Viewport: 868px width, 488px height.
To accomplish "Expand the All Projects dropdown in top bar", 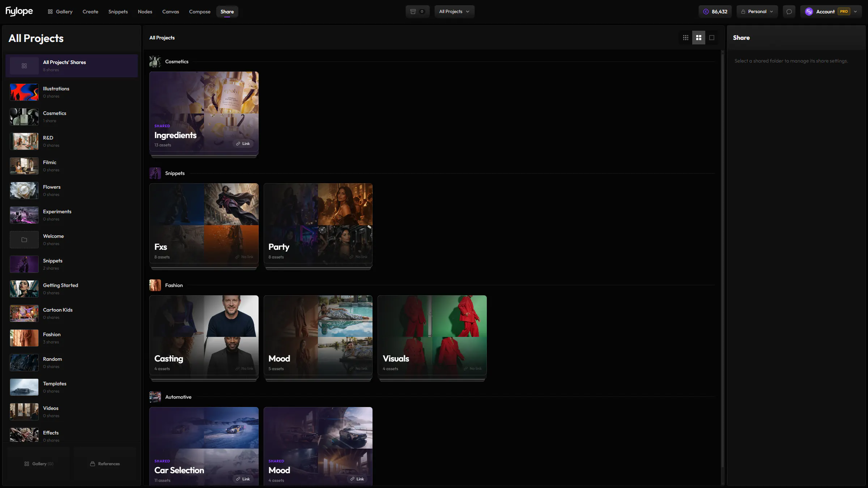I will (454, 12).
